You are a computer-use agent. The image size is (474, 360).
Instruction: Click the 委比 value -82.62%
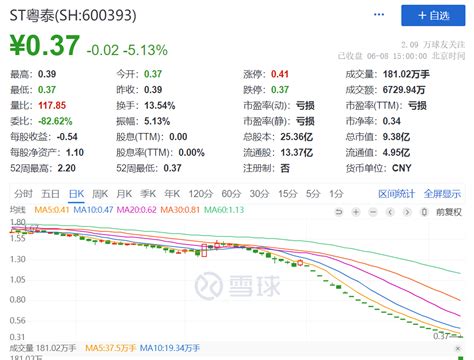[x=55, y=121]
